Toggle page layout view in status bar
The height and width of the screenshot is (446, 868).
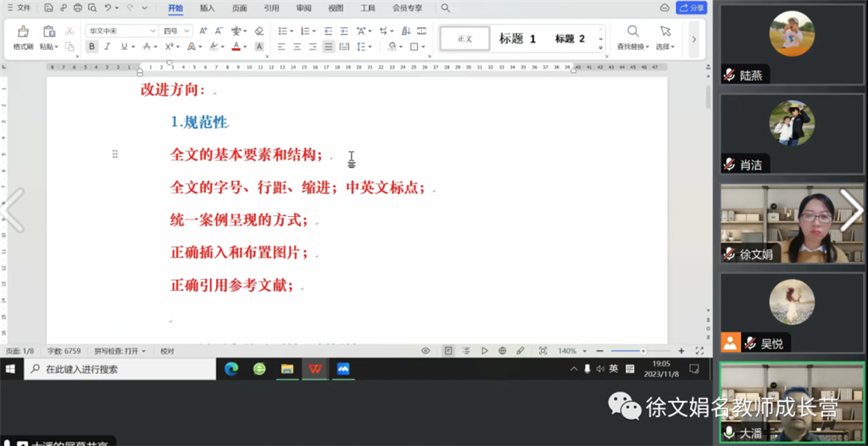click(x=448, y=351)
